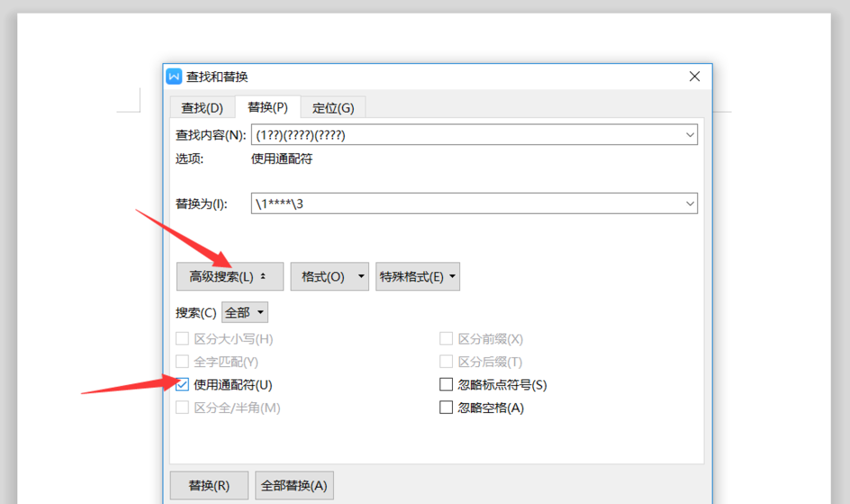
Task: Switch to the 查找(D) tab
Action: [203, 108]
